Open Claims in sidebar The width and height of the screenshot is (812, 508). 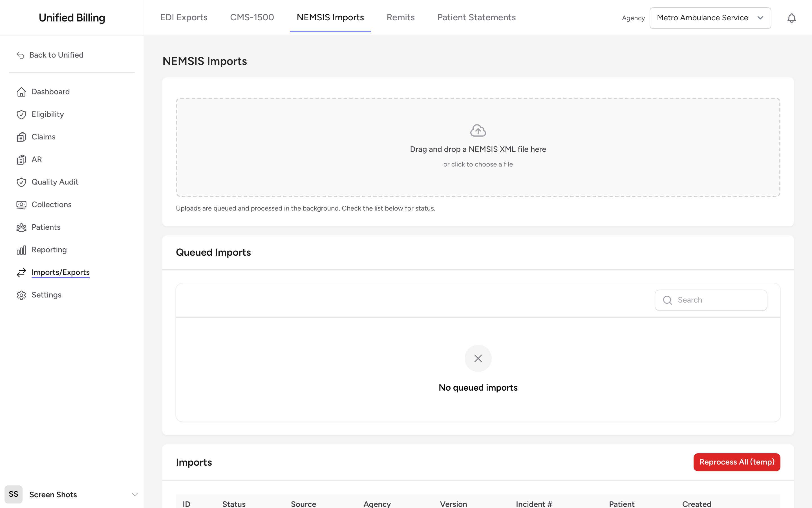pos(44,137)
